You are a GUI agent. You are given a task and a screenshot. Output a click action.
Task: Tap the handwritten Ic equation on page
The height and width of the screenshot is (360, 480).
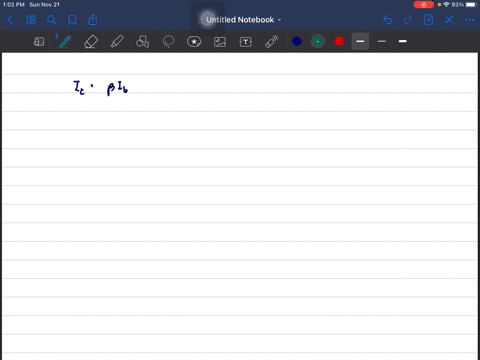[x=101, y=88]
